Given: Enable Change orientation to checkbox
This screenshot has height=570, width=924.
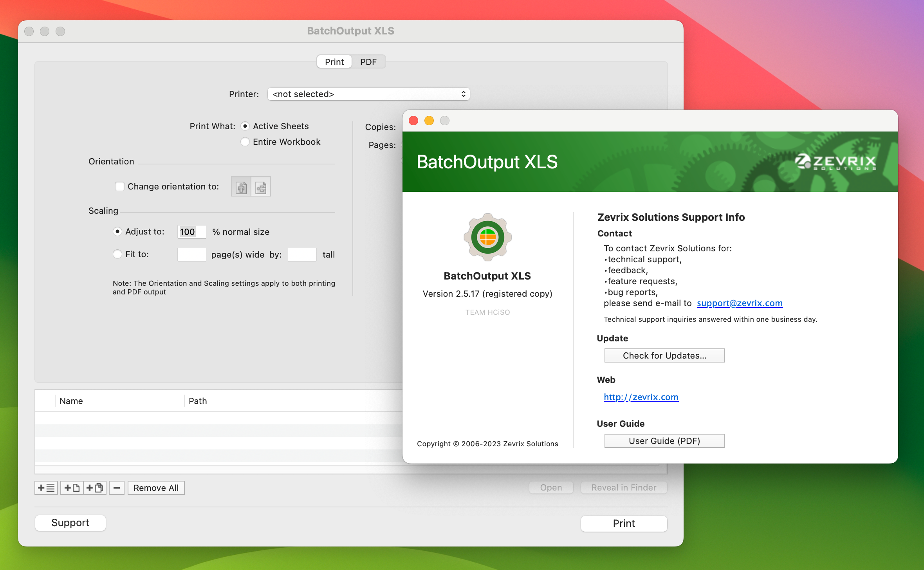Looking at the screenshot, I should (x=119, y=187).
